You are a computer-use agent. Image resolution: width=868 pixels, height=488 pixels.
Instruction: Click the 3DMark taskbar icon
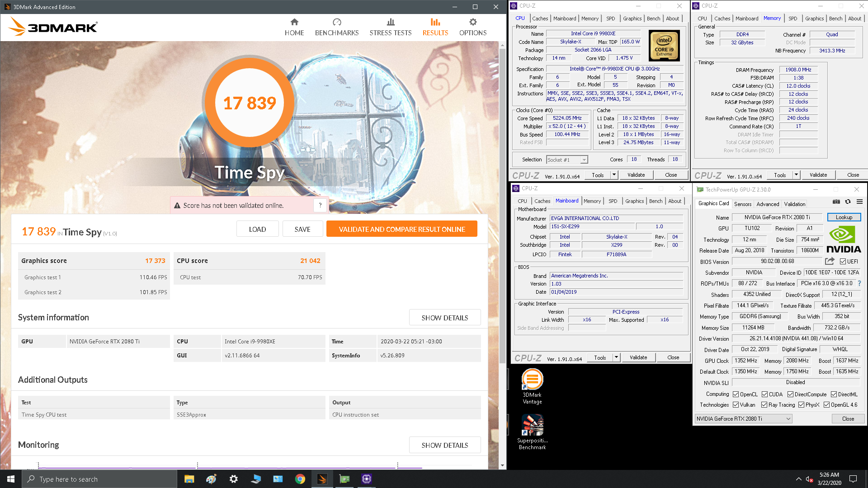coord(322,479)
